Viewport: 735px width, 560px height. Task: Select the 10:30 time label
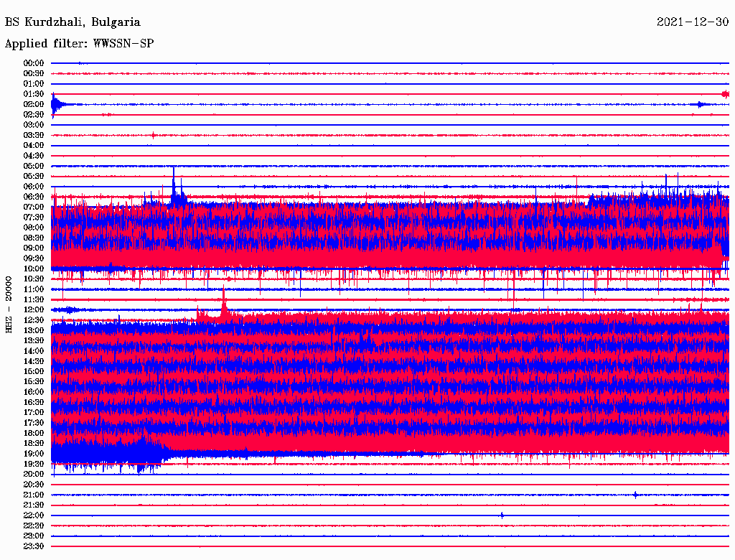34,279
